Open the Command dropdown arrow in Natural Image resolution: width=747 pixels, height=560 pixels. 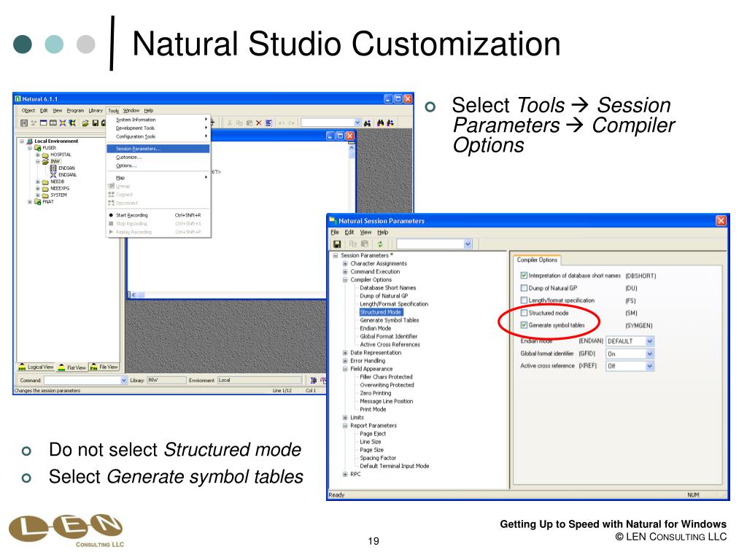(124, 381)
